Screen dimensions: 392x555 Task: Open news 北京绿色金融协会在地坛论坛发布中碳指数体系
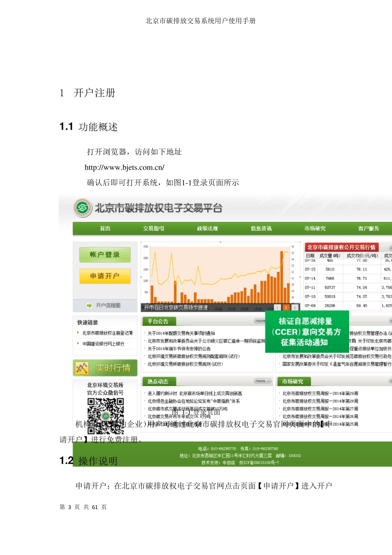(194, 401)
